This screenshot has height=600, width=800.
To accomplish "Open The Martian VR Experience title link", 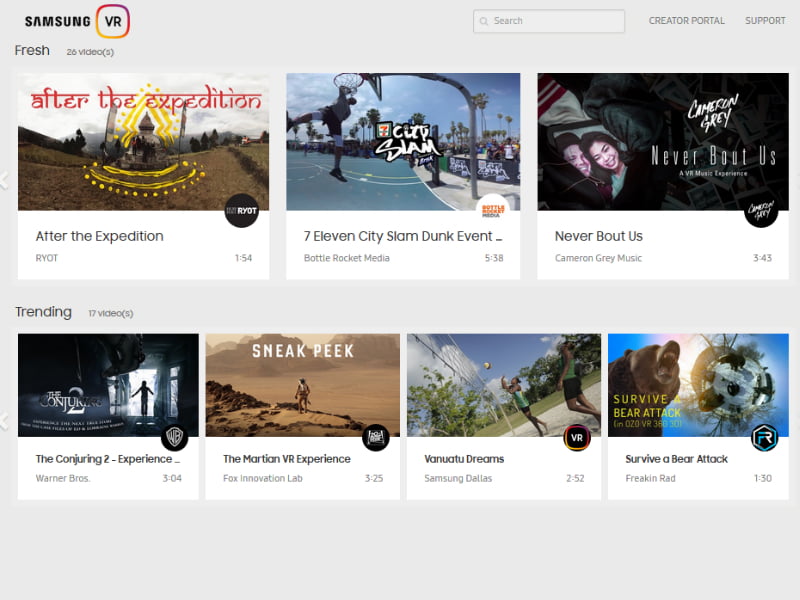I will (x=287, y=459).
